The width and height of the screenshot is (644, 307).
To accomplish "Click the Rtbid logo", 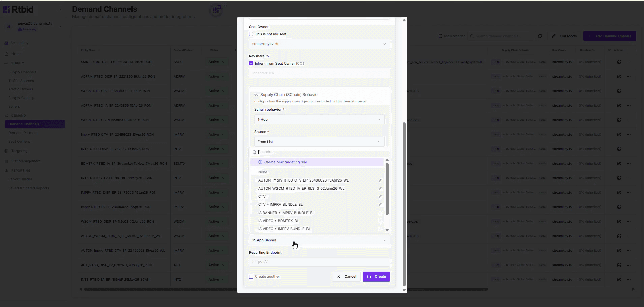I will coord(18,9).
